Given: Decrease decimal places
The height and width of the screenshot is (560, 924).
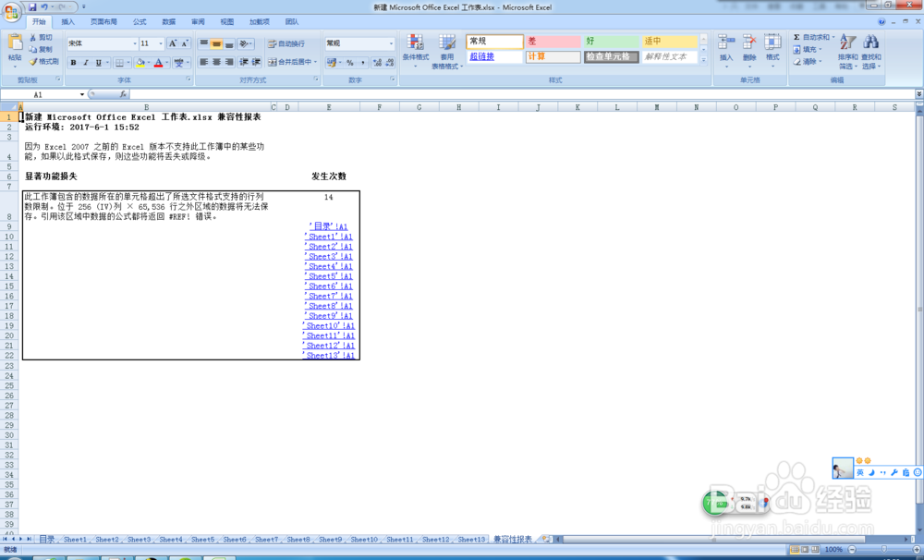Looking at the screenshot, I should (390, 63).
